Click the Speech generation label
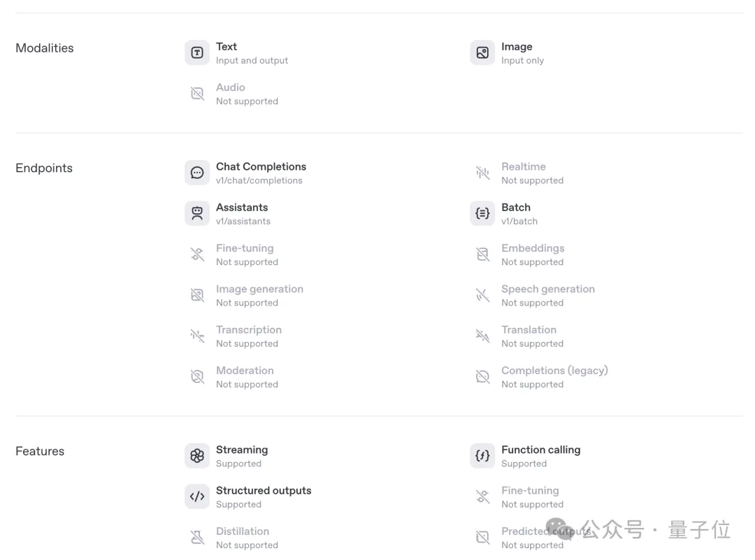This screenshot has height=560, width=755. tap(548, 289)
